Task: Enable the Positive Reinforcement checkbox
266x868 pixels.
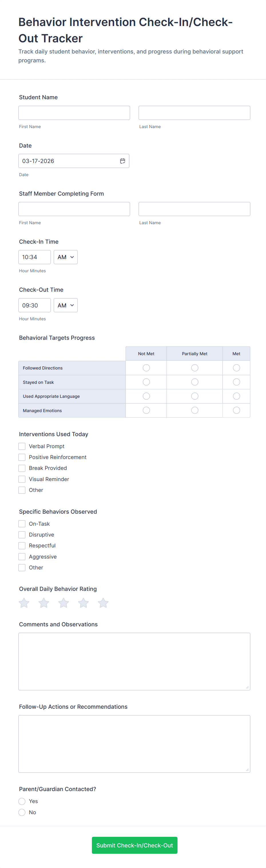Action: tap(22, 457)
